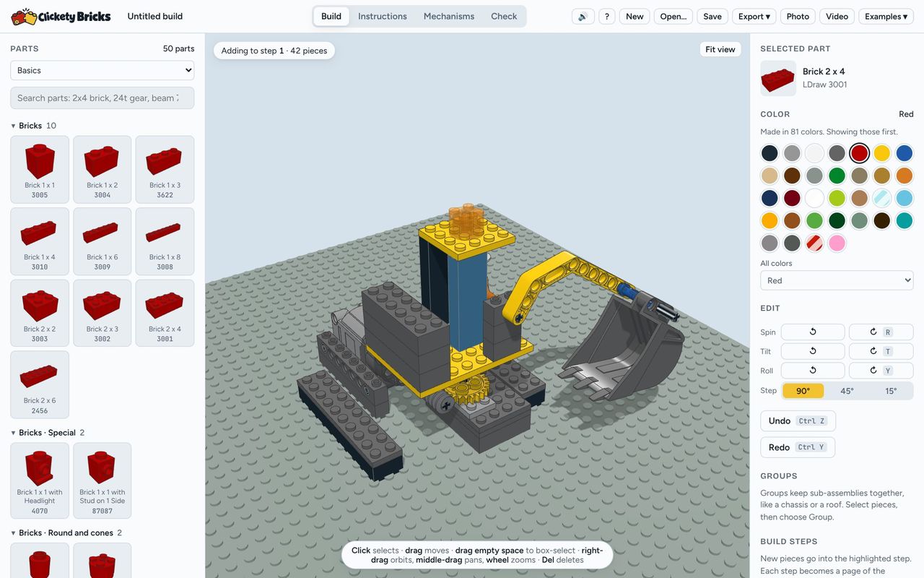Collapse the Bricks · Special section
The width and height of the screenshot is (924, 578).
[x=48, y=433]
